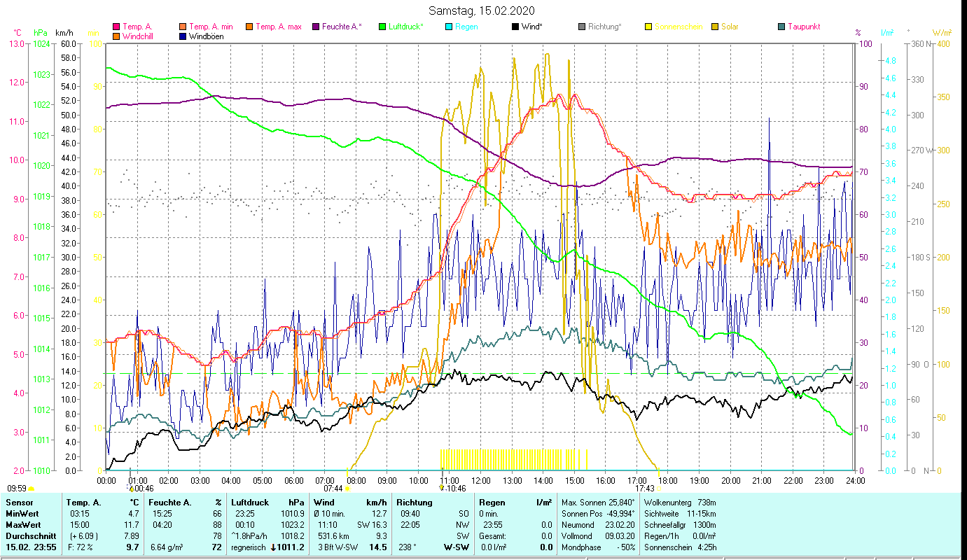Click the Luftdruck column header in table
Viewport: 967px width, 560px height.
pyautogui.click(x=250, y=503)
